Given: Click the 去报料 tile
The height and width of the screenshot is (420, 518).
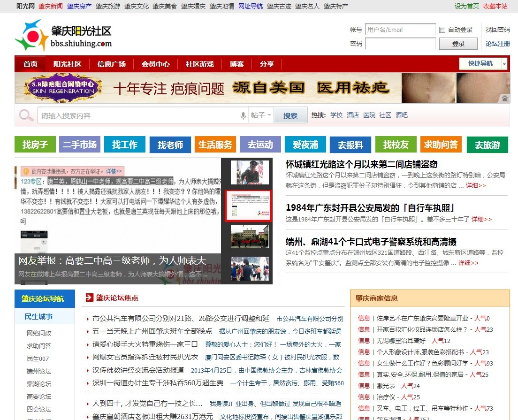Looking at the screenshot, I should 350,145.
